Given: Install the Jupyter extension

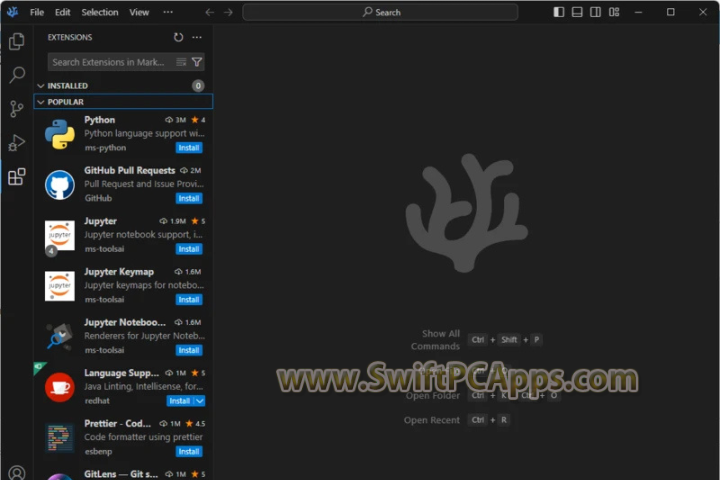Looking at the screenshot, I should point(189,249).
